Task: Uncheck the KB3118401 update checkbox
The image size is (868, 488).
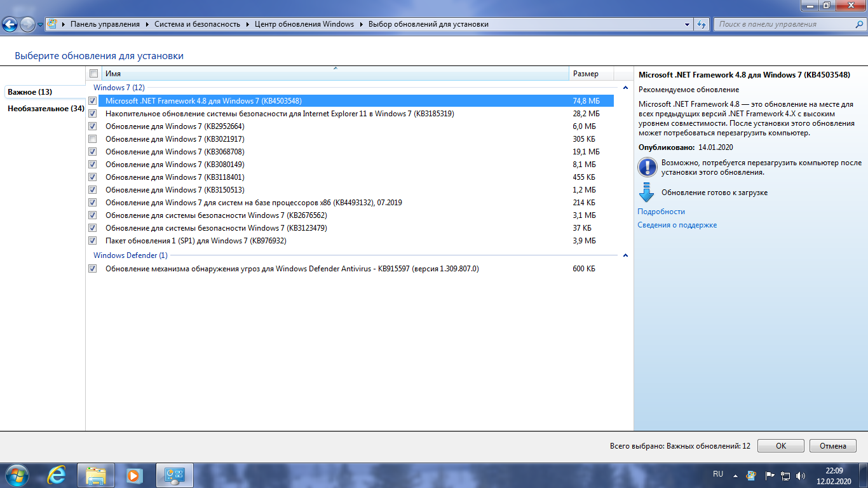Action: (x=93, y=177)
